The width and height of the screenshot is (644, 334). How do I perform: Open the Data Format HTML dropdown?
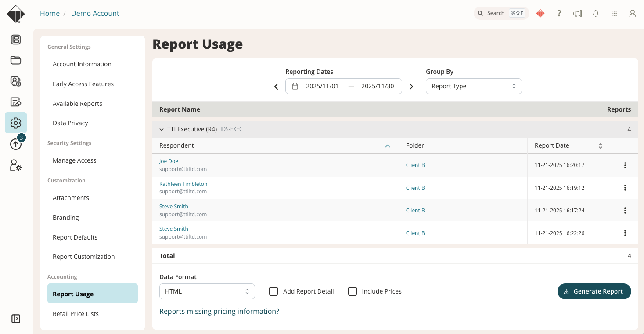click(207, 291)
